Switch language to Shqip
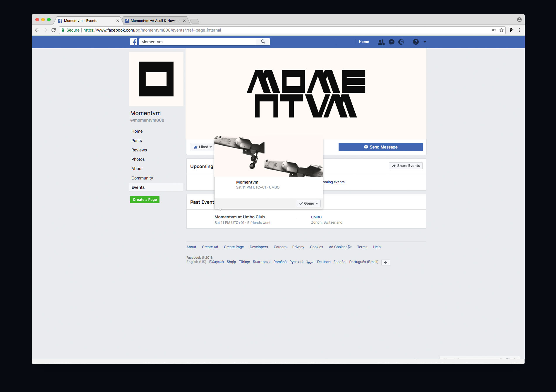This screenshot has width=556, height=392. coord(231,262)
